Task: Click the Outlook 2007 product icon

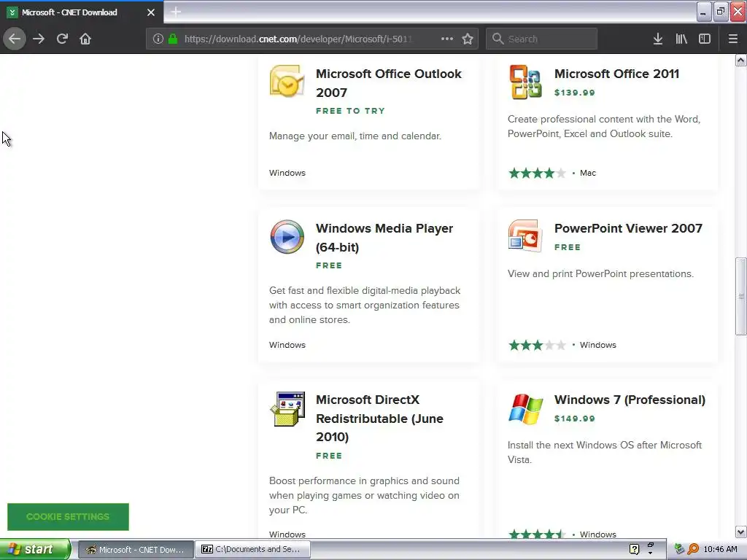Action: 287,82
